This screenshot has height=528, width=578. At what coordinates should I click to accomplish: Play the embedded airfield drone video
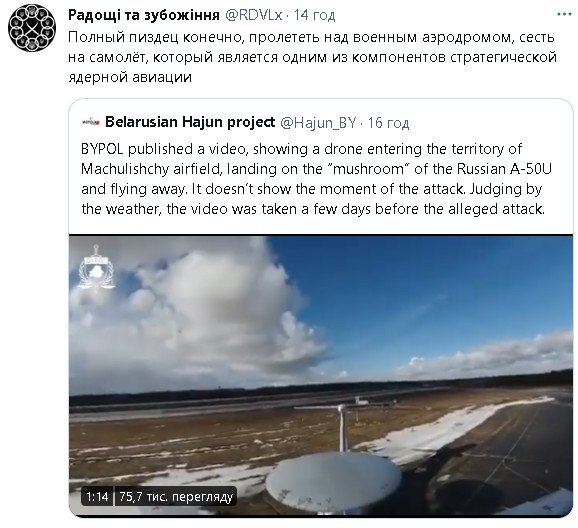pyautogui.click(x=321, y=375)
